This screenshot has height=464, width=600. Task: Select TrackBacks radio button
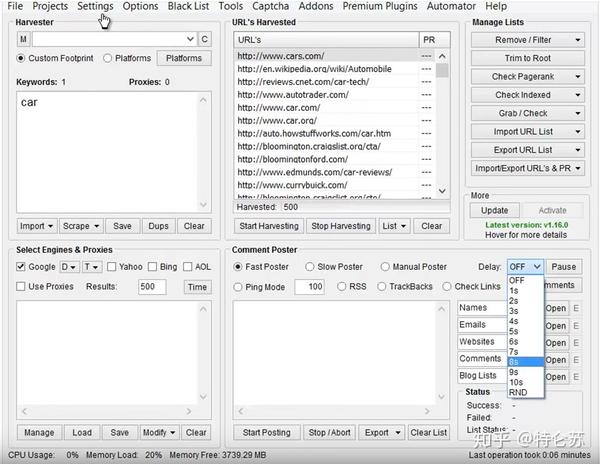click(382, 287)
